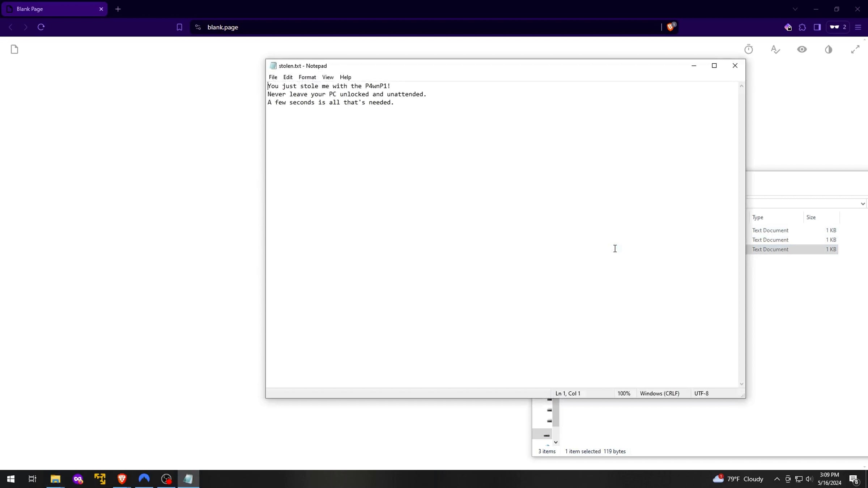Open Brave Shields lion icon
Image resolution: width=868 pixels, height=488 pixels.
point(670,27)
